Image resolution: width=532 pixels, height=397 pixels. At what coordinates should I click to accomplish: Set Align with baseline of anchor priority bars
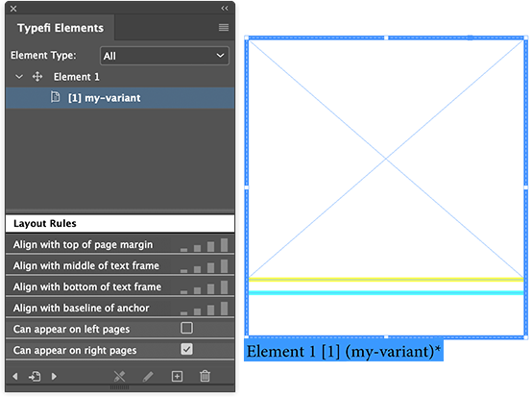coord(204,308)
